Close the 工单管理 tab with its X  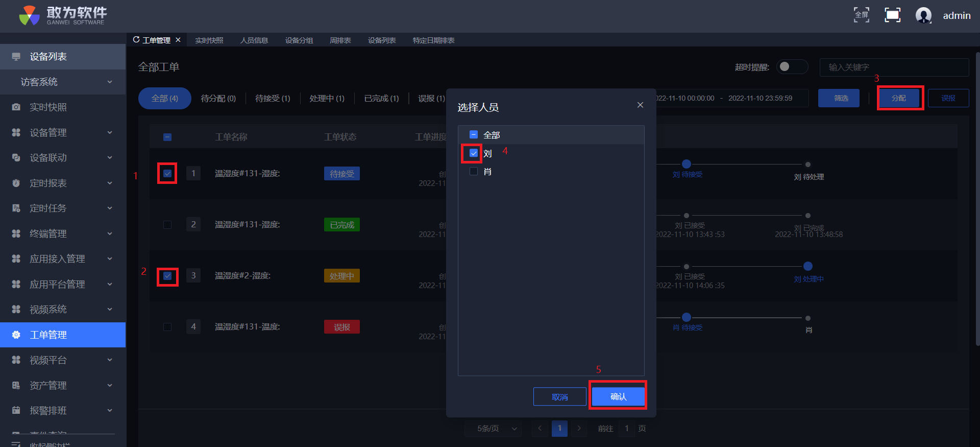tap(178, 39)
